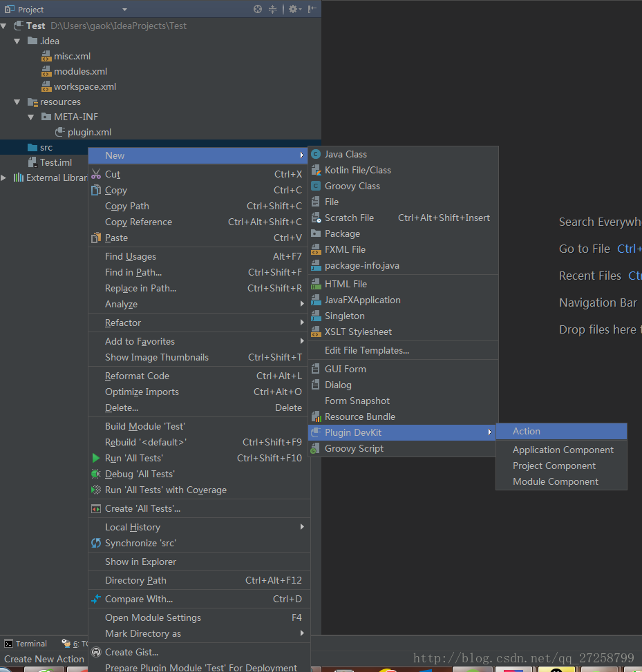This screenshot has height=672, width=642.
Task: Click the Compare With arrows icon
Action: tap(96, 599)
